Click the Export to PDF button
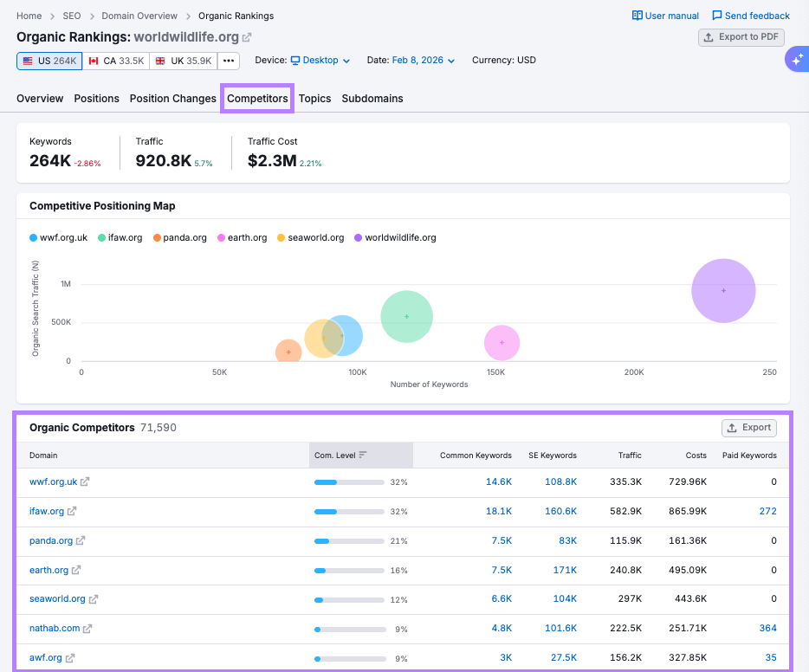 (x=743, y=37)
